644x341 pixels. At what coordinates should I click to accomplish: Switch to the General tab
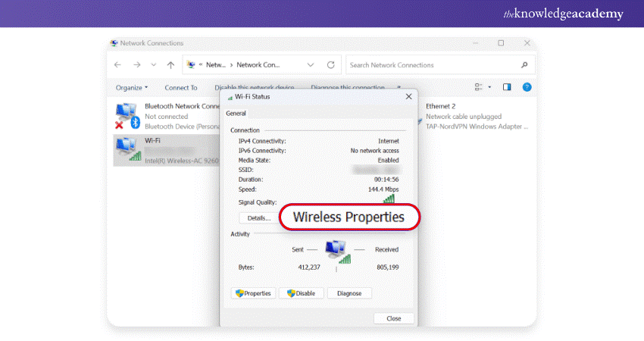click(x=236, y=113)
